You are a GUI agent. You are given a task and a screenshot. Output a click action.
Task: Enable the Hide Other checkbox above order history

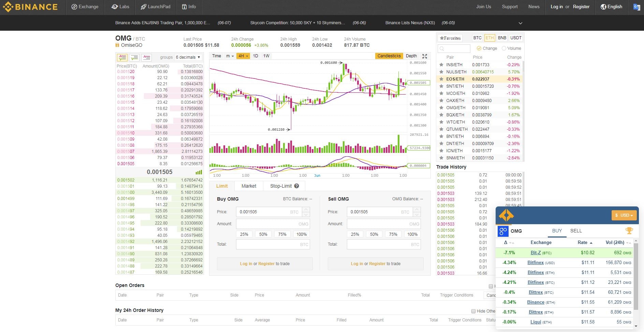coord(473,311)
